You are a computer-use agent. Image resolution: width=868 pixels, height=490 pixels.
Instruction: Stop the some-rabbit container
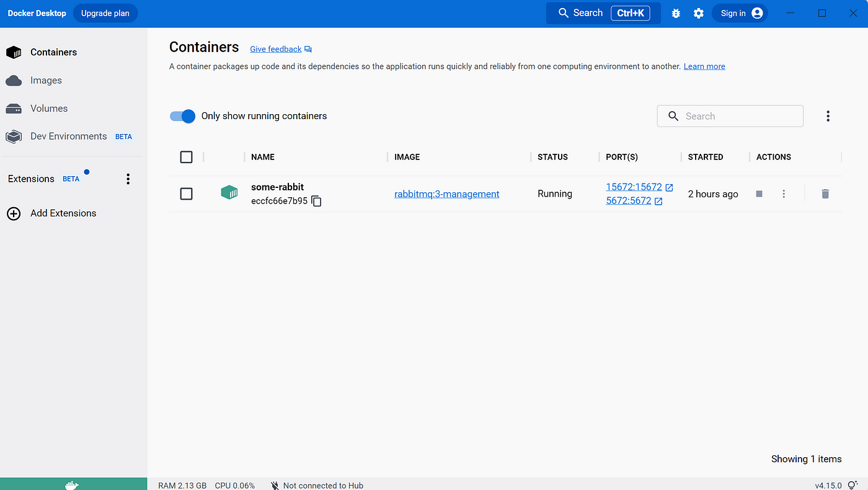click(x=759, y=194)
